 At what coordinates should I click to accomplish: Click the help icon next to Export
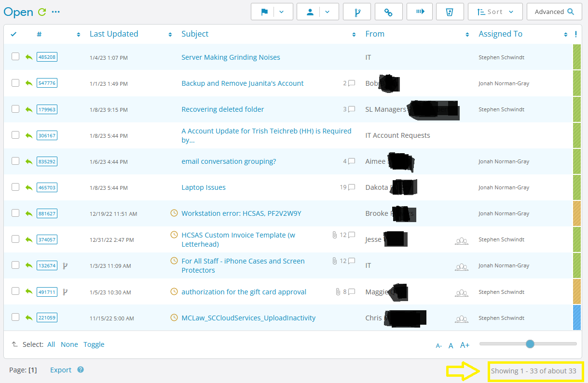pos(81,370)
